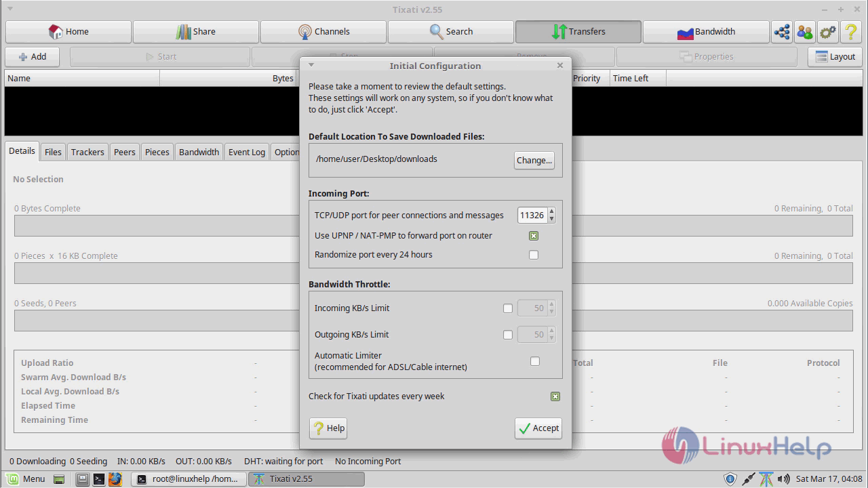The width and height of the screenshot is (868, 488).
Task: Launch the terminal from the panel launcher
Action: (x=99, y=479)
